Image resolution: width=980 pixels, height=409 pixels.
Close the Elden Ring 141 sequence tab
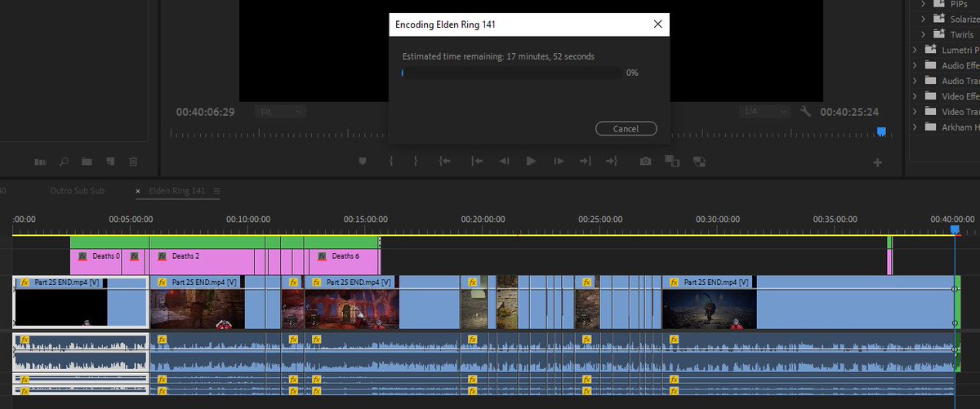[x=138, y=191]
